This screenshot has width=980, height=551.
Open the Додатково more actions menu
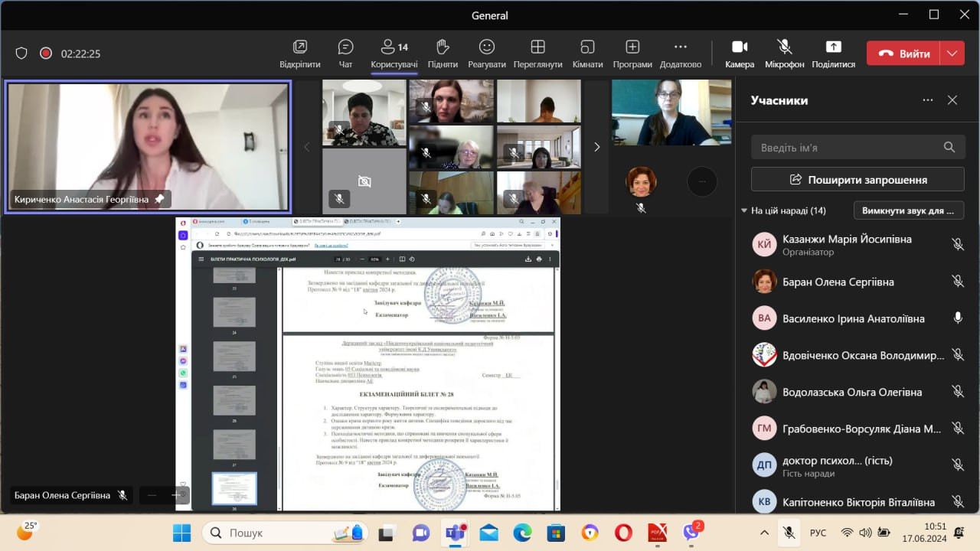click(x=681, y=54)
